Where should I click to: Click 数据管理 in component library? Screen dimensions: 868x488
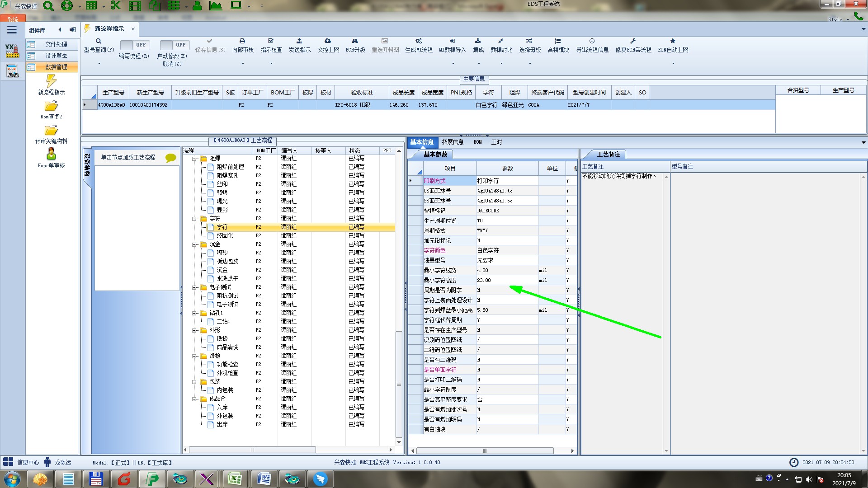[x=56, y=67]
